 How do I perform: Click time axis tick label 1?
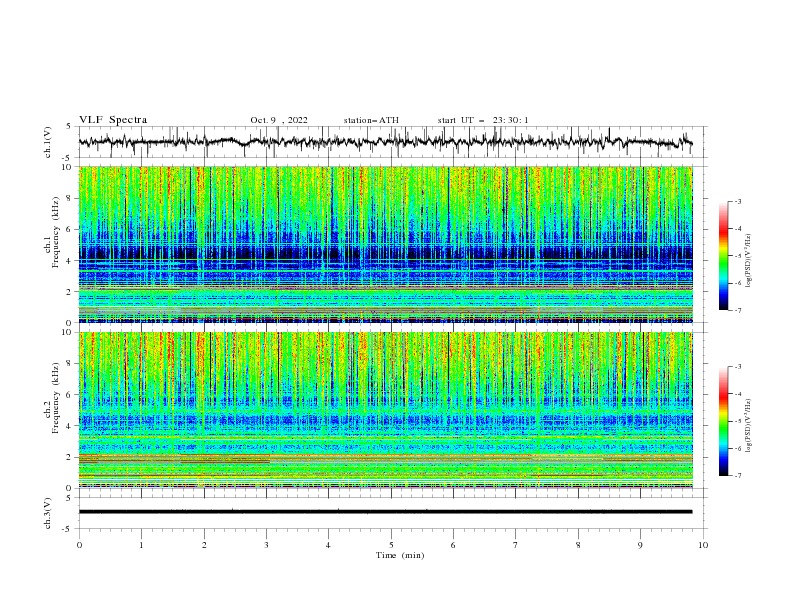141,545
